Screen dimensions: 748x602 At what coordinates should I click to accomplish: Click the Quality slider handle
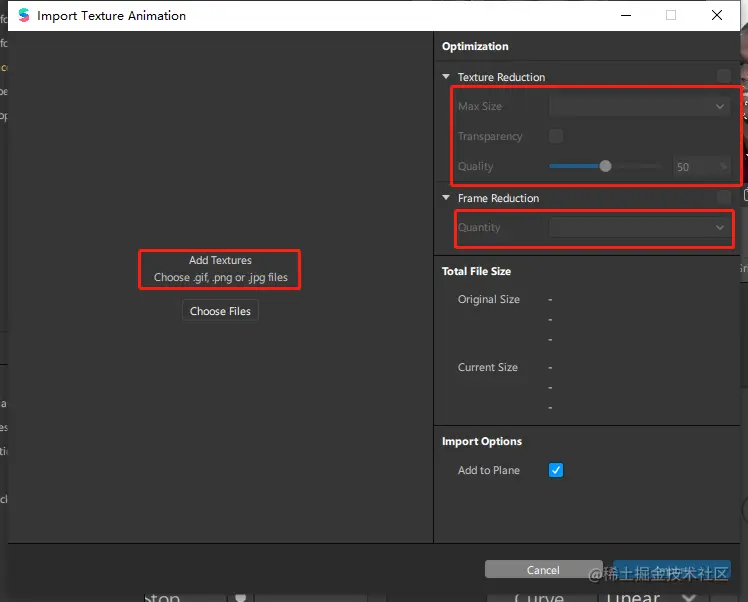pyautogui.click(x=605, y=166)
